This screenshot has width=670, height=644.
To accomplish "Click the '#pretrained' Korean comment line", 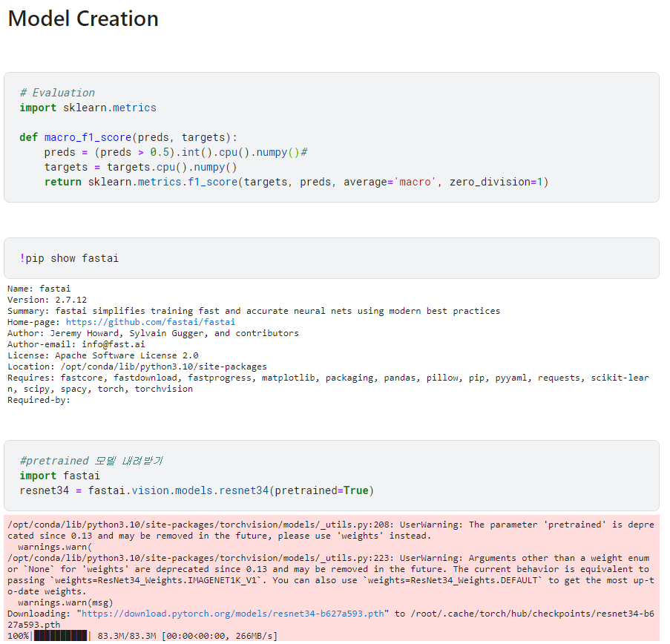I will (91, 461).
